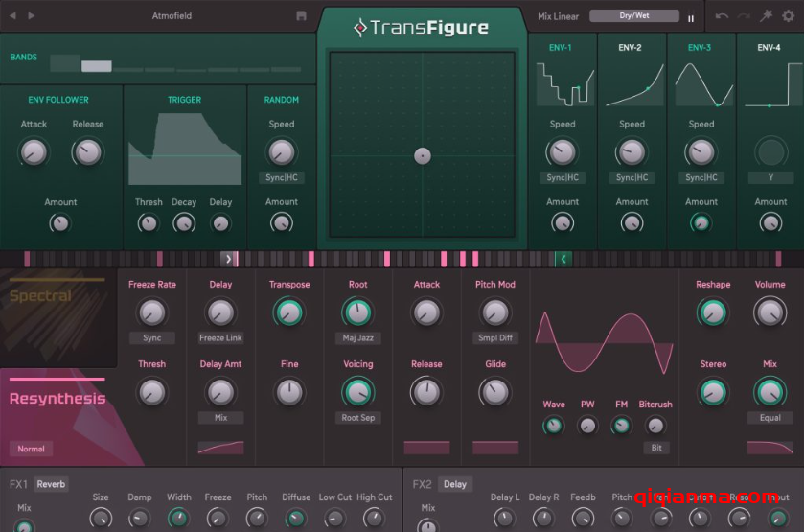The width and height of the screenshot is (804, 532).
Task: Click the FM knob
Action: (622, 426)
